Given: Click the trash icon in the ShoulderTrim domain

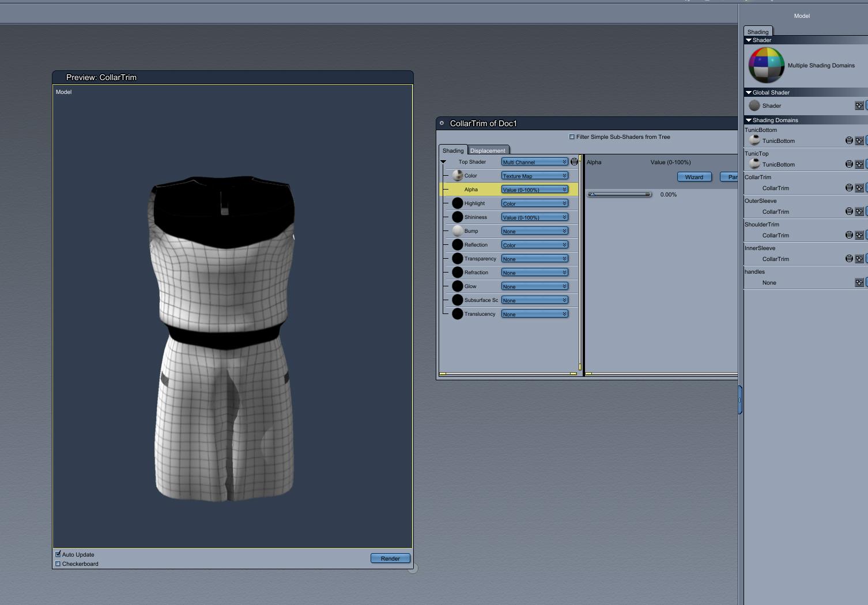Looking at the screenshot, I should pyautogui.click(x=849, y=235).
